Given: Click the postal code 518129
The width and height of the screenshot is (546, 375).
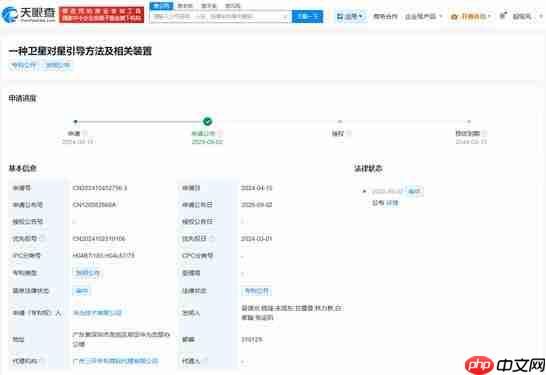Looking at the screenshot, I should point(252,339).
